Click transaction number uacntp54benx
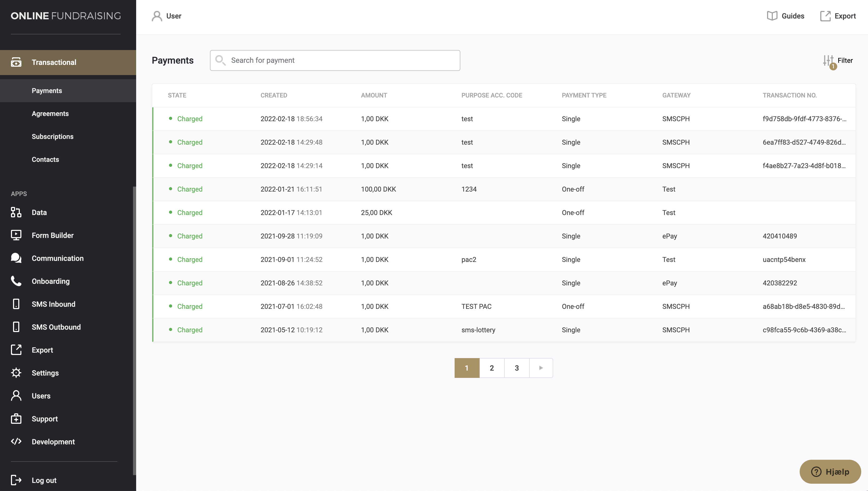 click(x=784, y=260)
